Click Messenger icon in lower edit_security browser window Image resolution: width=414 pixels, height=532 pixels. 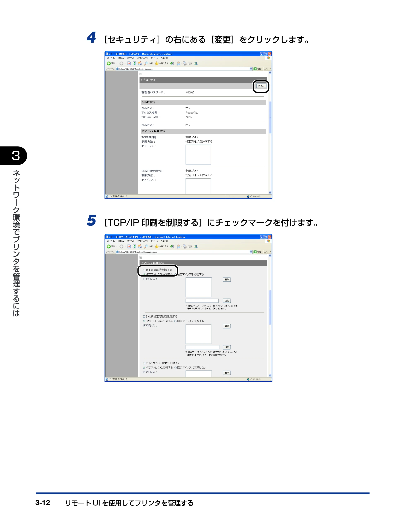click(196, 247)
